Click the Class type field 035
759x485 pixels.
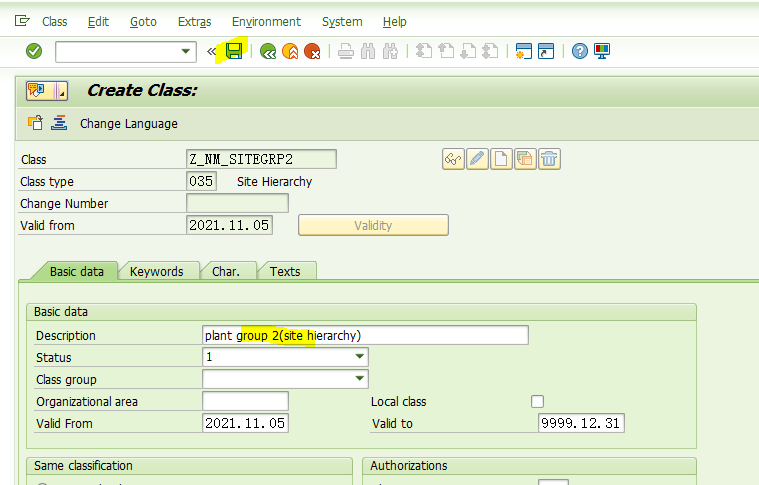click(201, 182)
